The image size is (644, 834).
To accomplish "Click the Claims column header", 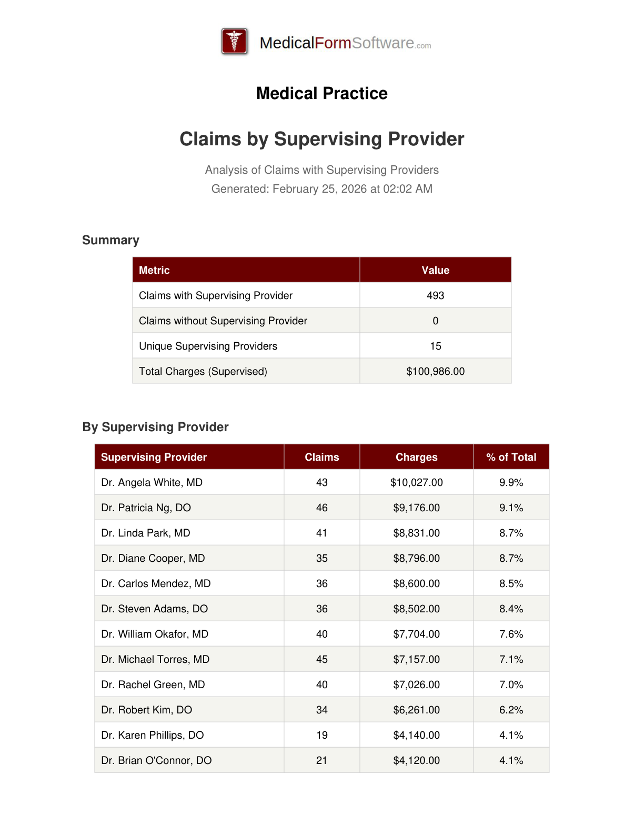I will [321, 457].
